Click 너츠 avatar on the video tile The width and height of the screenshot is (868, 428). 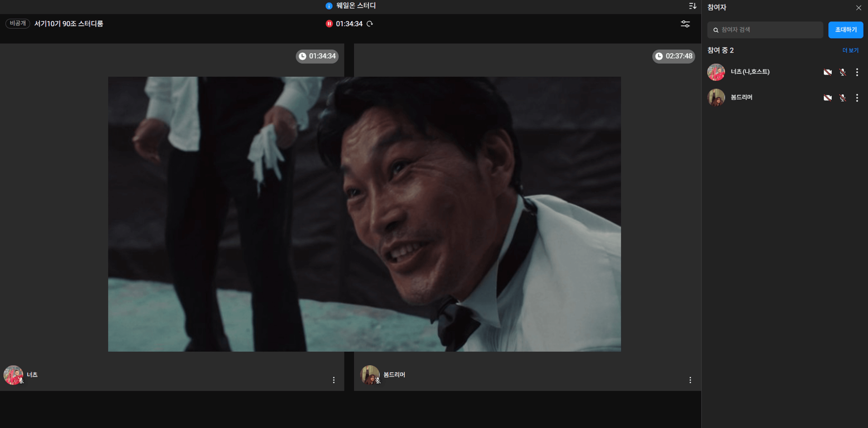point(13,375)
